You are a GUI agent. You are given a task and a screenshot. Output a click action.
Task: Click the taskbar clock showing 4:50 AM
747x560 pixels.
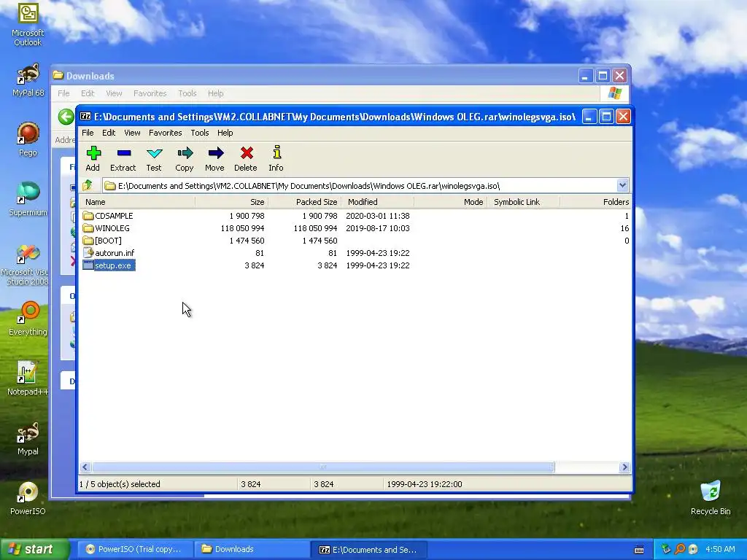point(720,549)
